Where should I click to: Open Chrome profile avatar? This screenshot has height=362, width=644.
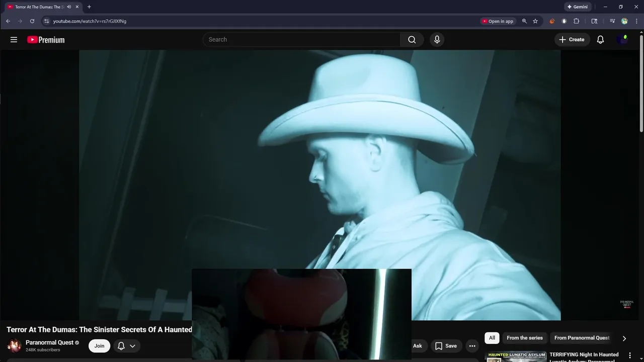pyautogui.click(x=624, y=21)
